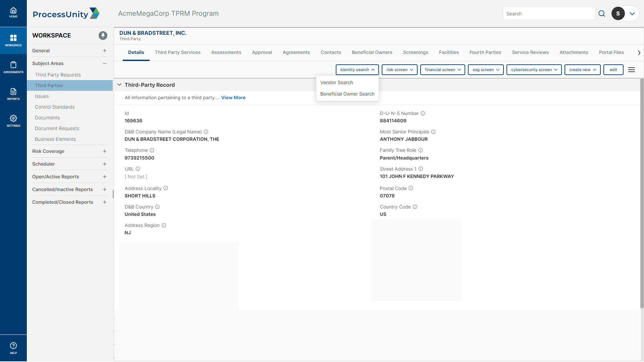
Task: Open the create new dropdown
Action: (582, 70)
